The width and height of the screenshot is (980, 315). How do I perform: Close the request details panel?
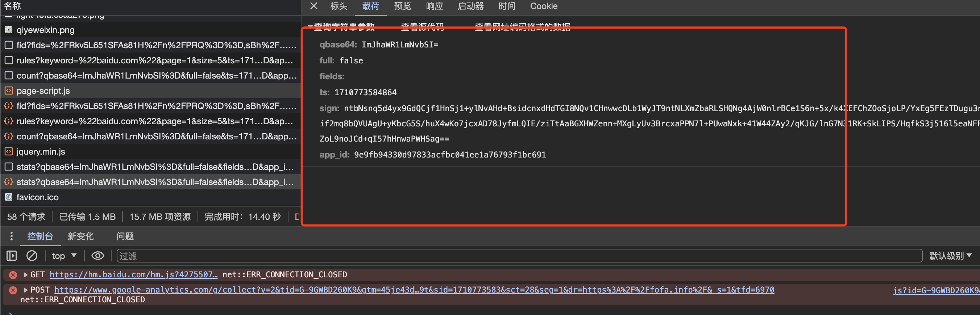pyautogui.click(x=313, y=6)
